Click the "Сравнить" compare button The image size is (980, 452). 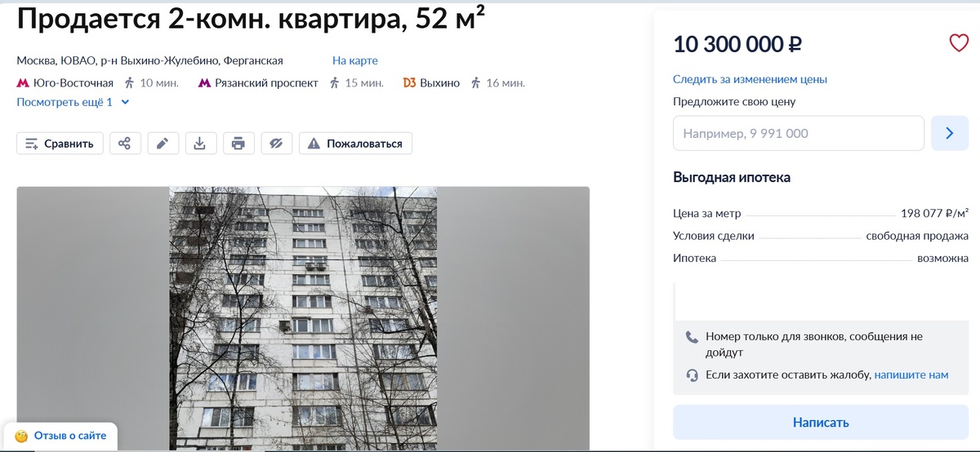pyautogui.click(x=60, y=144)
